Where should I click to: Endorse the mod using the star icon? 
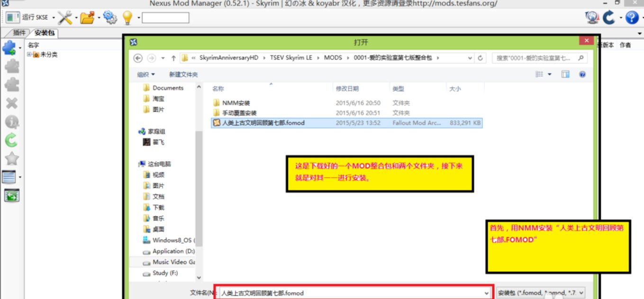(11, 159)
